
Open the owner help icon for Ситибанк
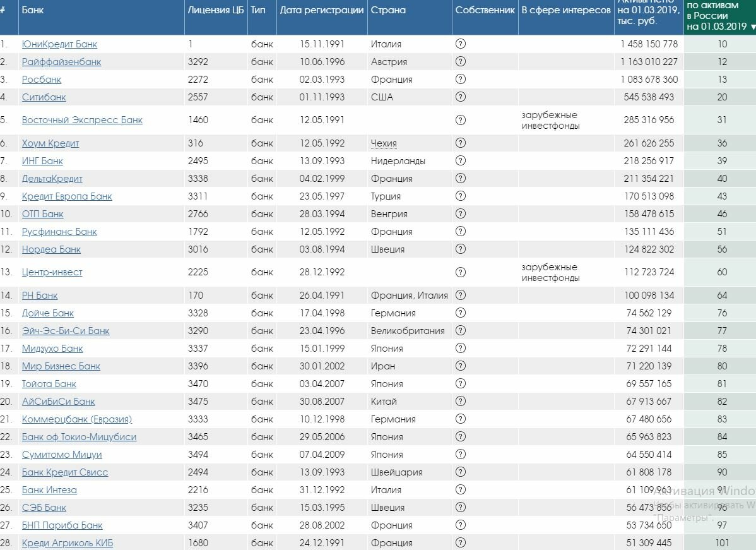pos(461,97)
